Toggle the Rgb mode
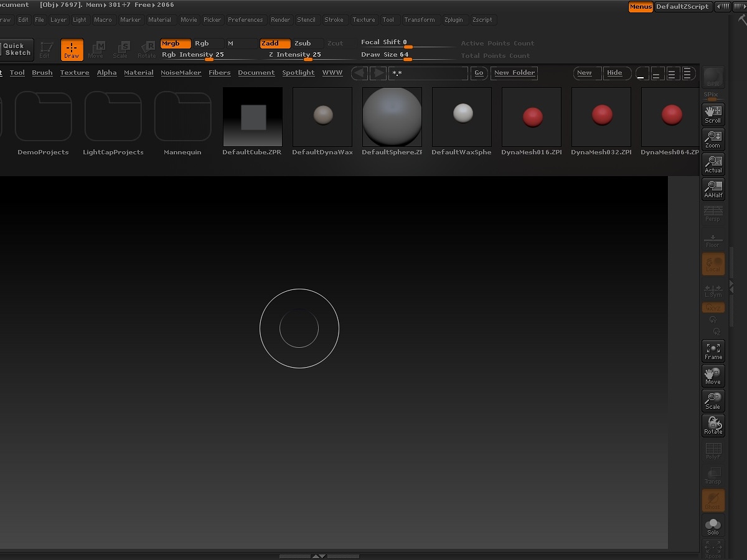The image size is (747, 560). [208, 44]
